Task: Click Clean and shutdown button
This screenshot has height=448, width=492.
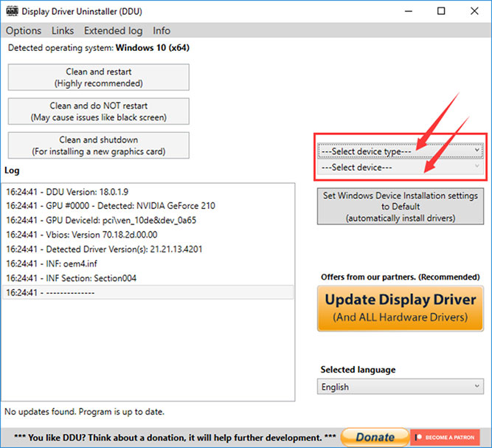Action: click(x=99, y=145)
